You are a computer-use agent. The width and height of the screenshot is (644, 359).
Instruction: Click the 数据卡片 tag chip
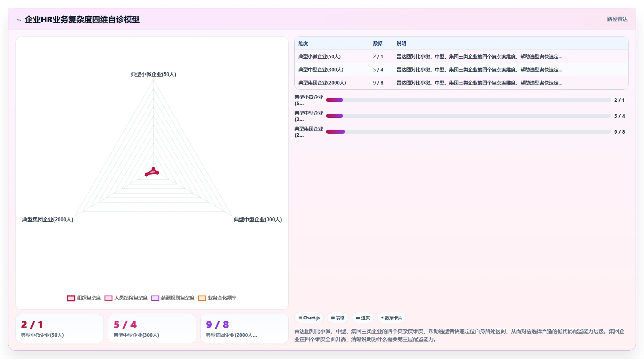click(x=391, y=318)
